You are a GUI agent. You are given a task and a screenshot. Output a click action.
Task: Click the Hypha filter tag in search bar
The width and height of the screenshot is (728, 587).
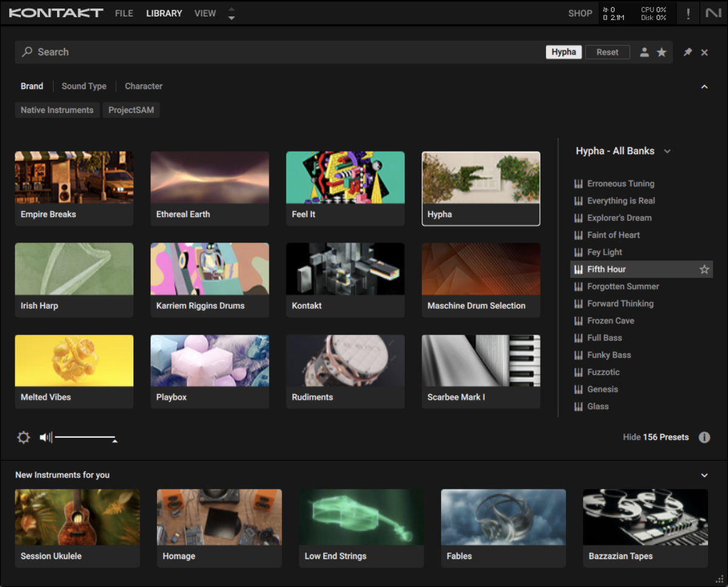coord(564,52)
